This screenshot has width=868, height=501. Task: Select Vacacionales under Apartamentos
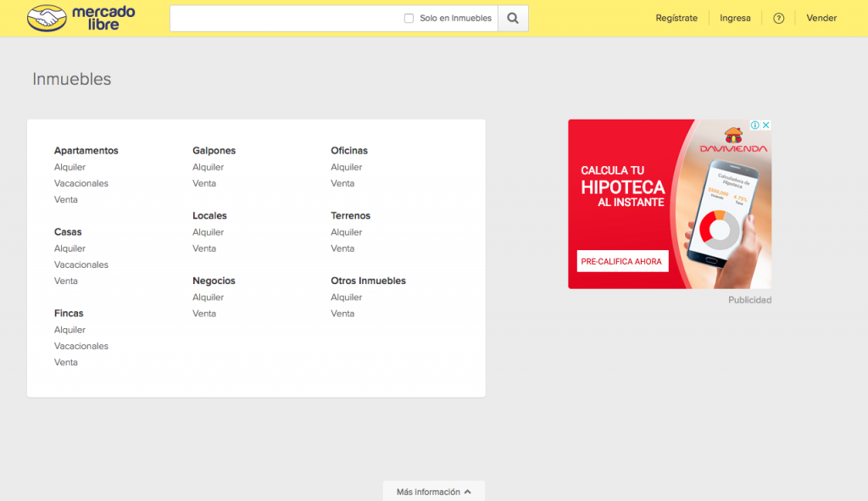point(81,183)
